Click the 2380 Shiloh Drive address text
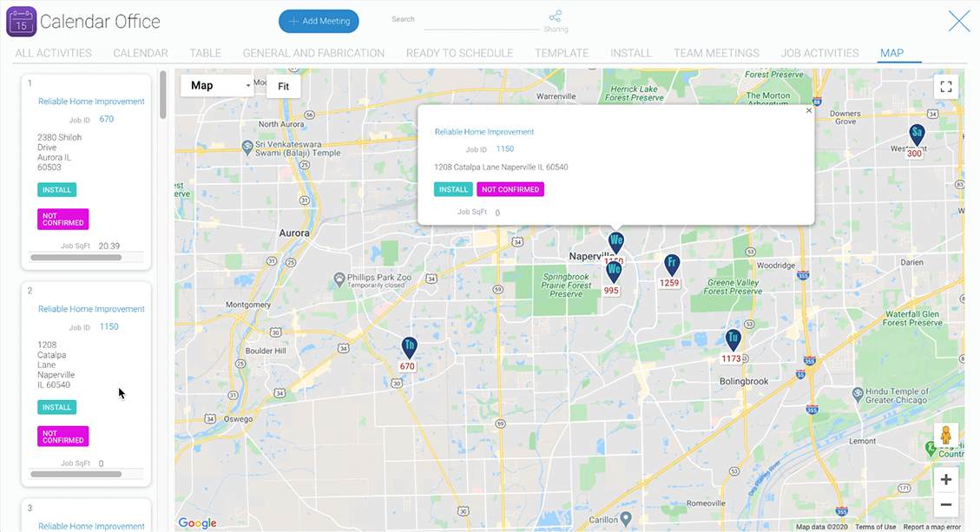Screen dimensions: 980x532 coord(59,153)
